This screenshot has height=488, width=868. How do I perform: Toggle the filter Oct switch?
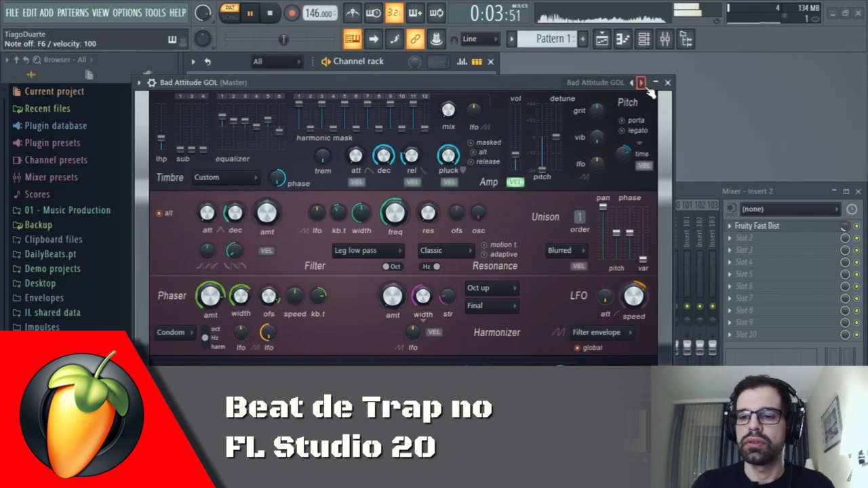391,266
